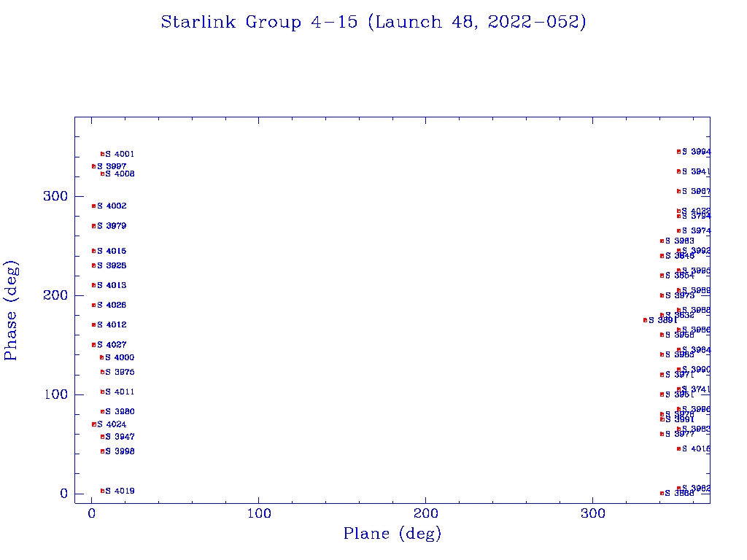Click the S 4012 satellite label
The height and width of the screenshot is (560, 747).
112,324
